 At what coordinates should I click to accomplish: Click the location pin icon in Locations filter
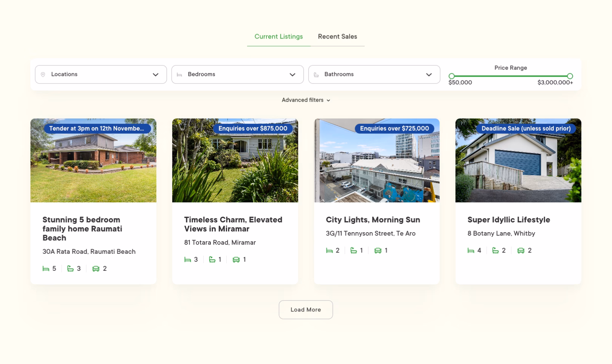click(43, 75)
